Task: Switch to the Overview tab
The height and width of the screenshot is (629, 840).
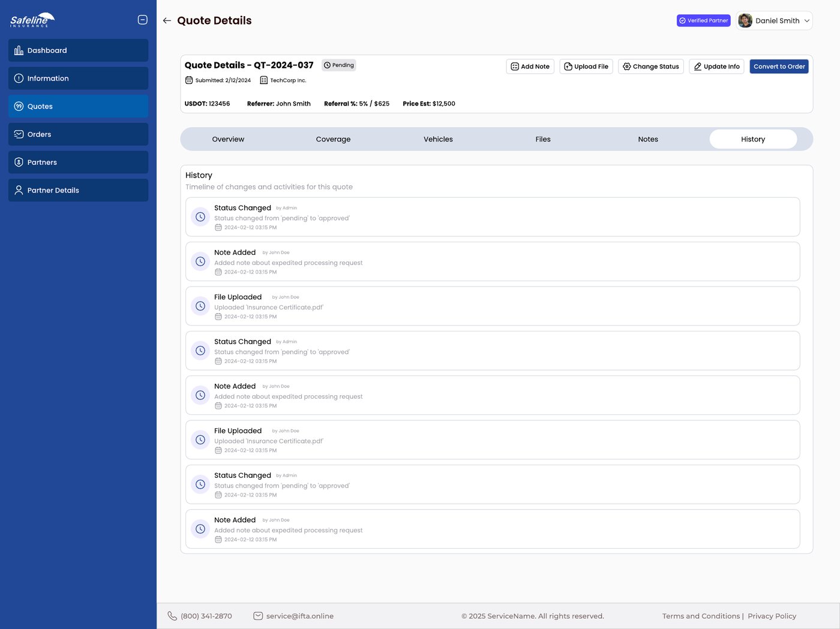Action: tap(228, 139)
